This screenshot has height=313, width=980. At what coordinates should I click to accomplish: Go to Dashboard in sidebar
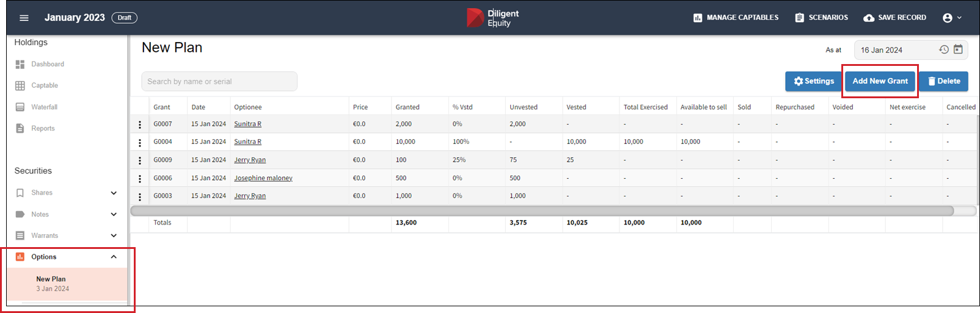(47, 64)
